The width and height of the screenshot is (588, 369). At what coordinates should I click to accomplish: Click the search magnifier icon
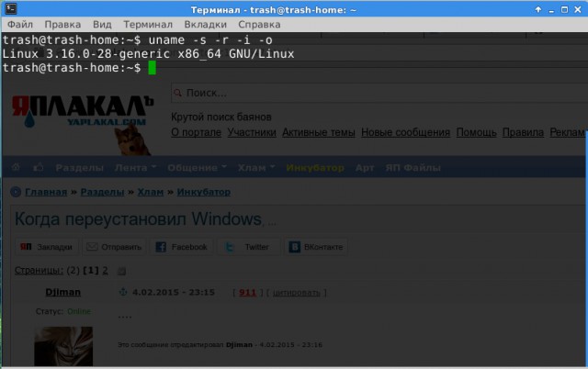point(177,93)
